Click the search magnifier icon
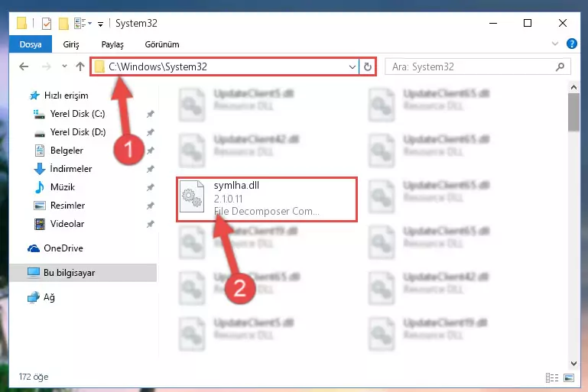This screenshot has height=392, width=588. 560,66
